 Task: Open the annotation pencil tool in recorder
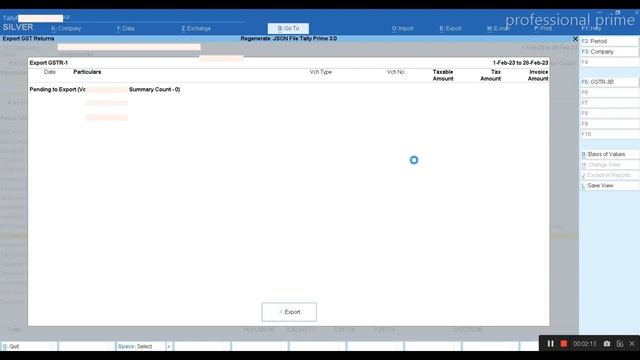620,344
